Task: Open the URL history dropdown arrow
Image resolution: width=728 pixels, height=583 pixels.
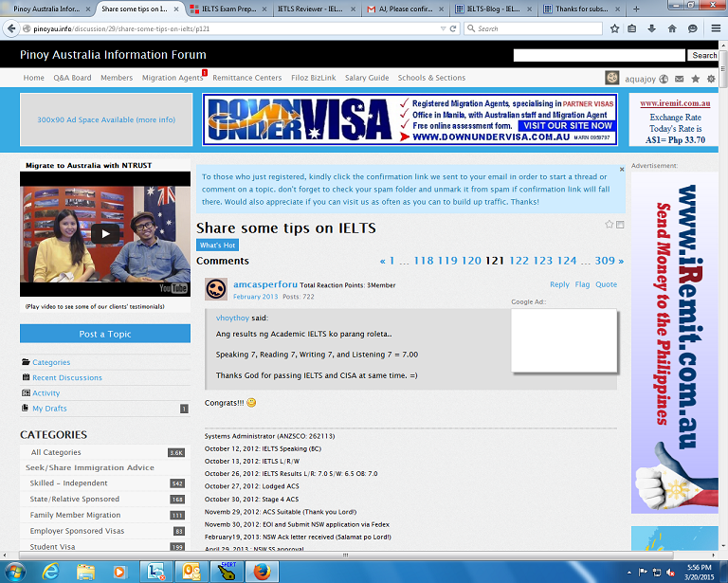Action: pos(442,28)
